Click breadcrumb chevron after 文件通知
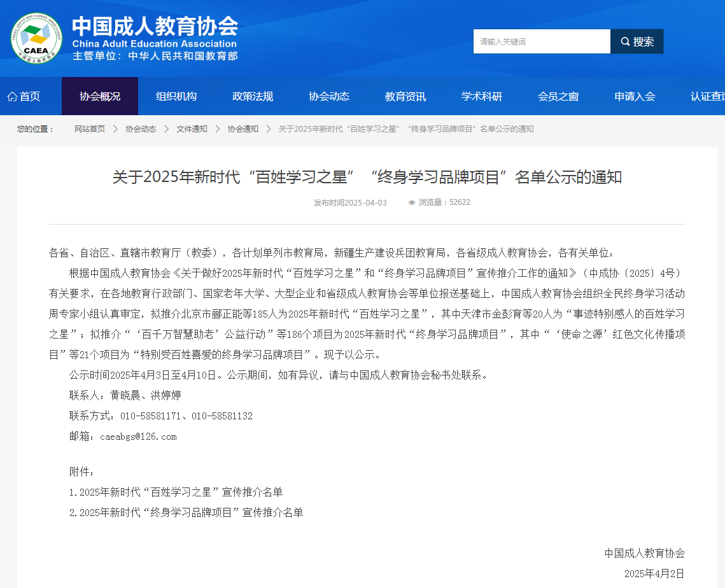The width and height of the screenshot is (725, 588). point(217,129)
